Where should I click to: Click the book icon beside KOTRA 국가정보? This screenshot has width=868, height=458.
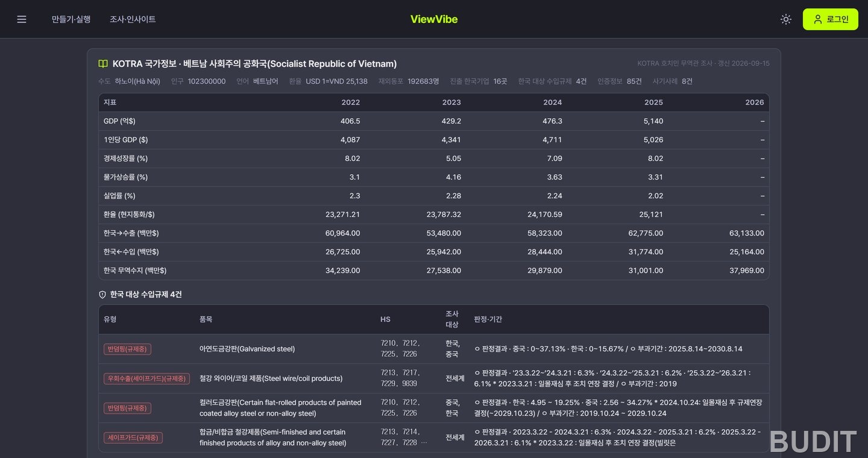[103, 64]
